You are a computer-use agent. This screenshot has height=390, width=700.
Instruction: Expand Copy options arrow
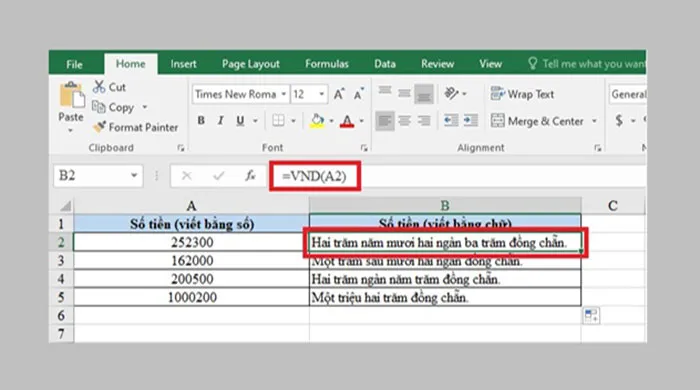point(145,107)
